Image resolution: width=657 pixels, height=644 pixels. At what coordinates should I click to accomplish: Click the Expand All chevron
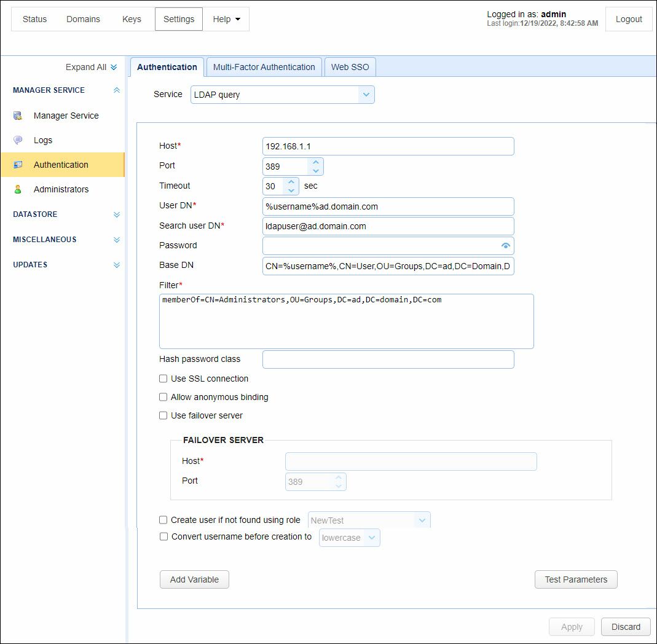pyautogui.click(x=114, y=68)
